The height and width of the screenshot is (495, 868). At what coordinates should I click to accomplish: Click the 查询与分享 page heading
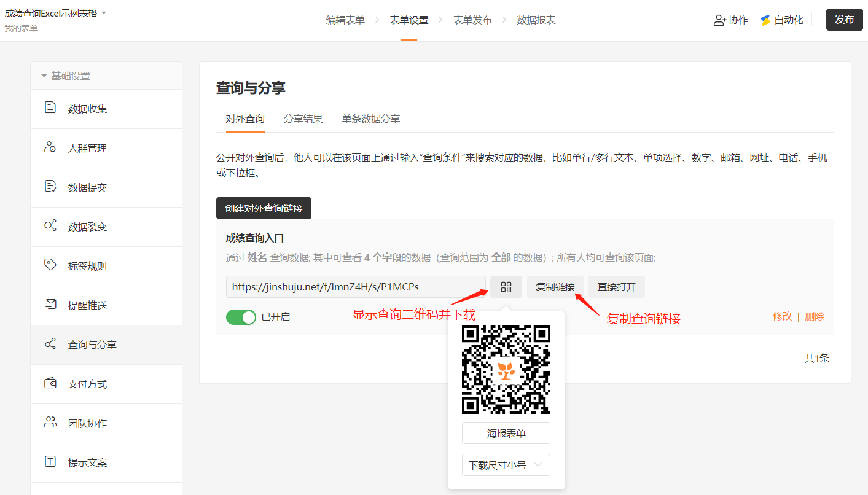[x=251, y=88]
